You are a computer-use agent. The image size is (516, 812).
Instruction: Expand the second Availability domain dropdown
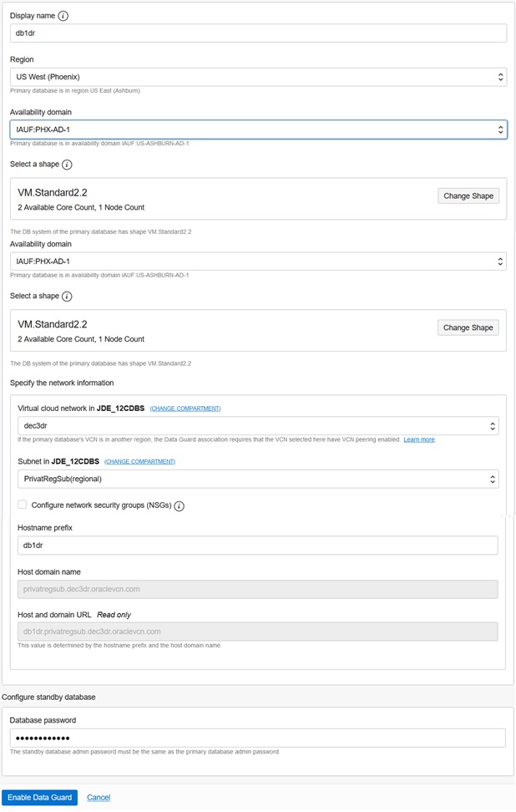258,261
